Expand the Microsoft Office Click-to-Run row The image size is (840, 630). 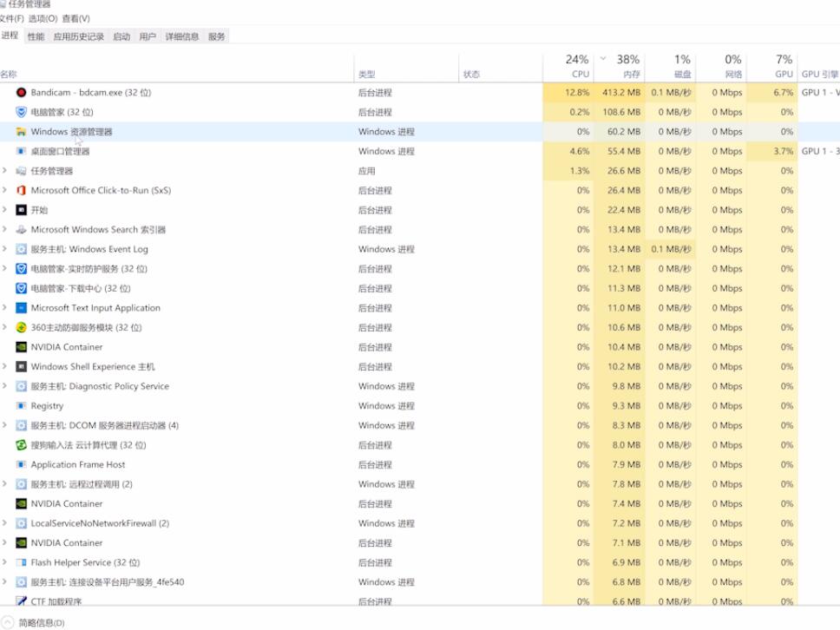coord(5,190)
